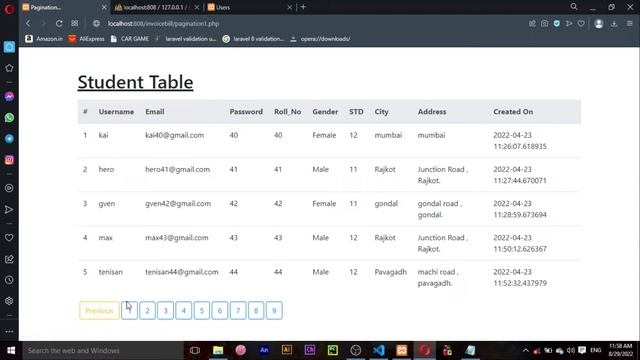Open the Messenger sidebar icon
Viewport: 640px width, 360px height.
click(9, 97)
